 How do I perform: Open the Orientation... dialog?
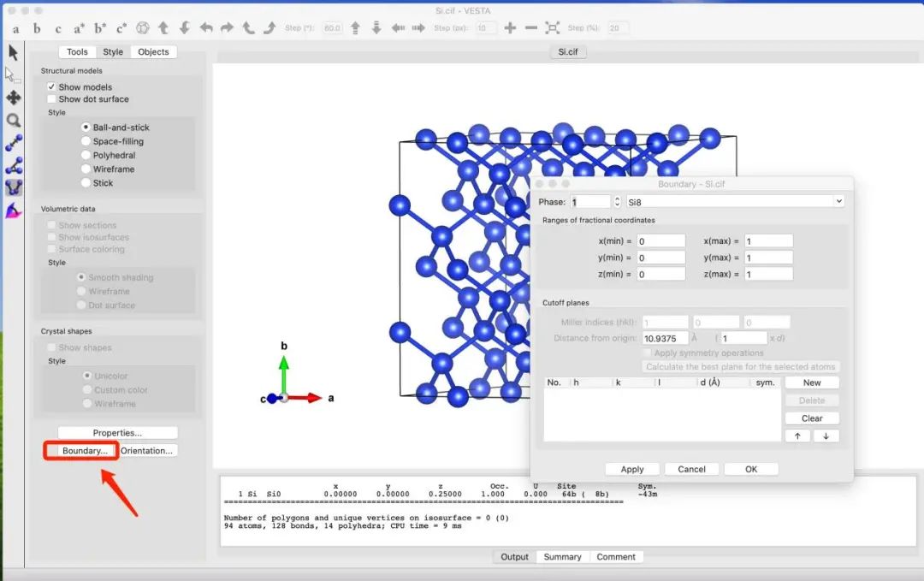pyautogui.click(x=147, y=451)
